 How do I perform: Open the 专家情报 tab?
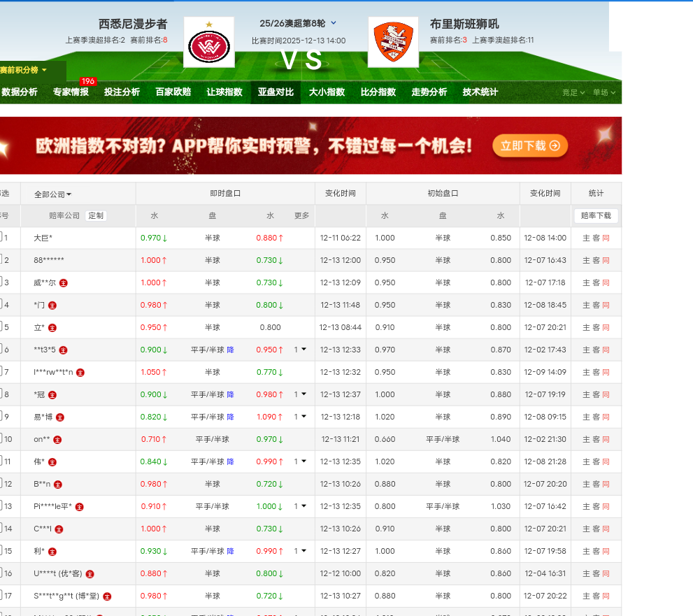71,92
